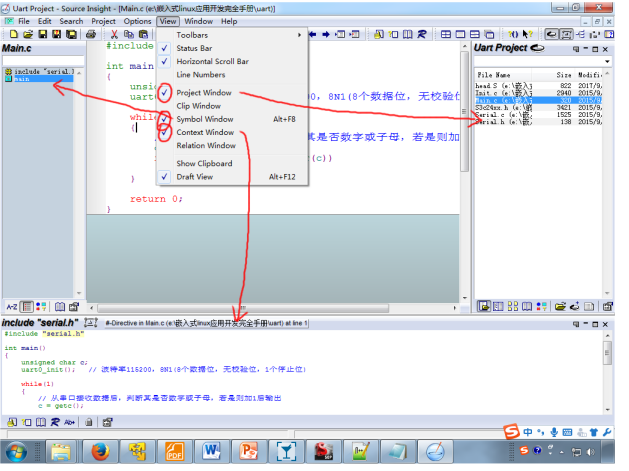This screenshot has height=471, width=629.
Task: Open Word from the taskbar
Action: tap(211, 452)
